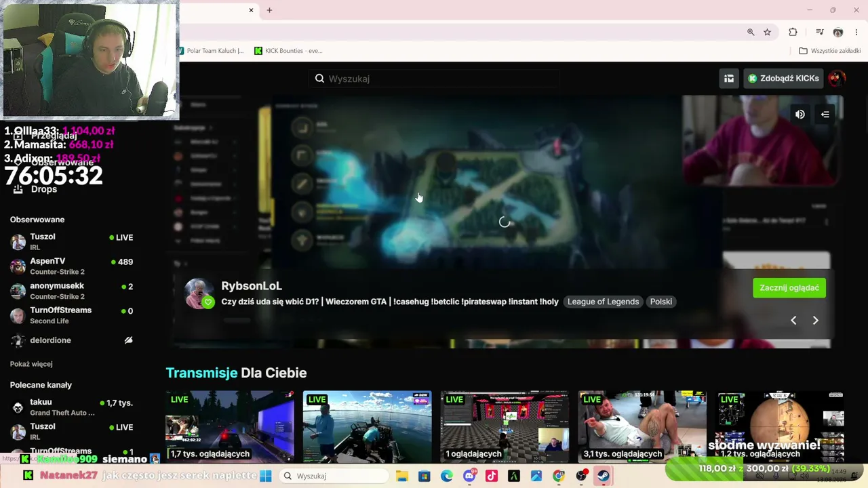868x488 pixels.
Task: Open AspenTV Counter-Strike 2 channel row
Action: 71,266
